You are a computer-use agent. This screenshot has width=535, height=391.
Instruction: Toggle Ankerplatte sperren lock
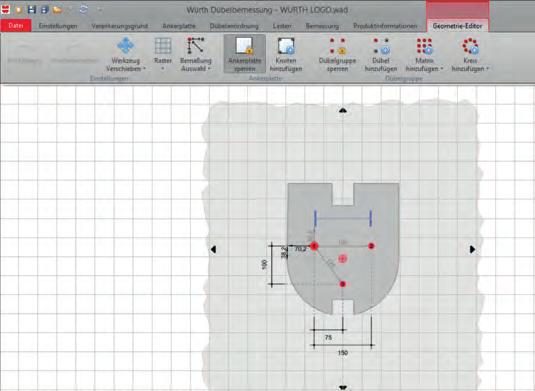coord(245,54)
